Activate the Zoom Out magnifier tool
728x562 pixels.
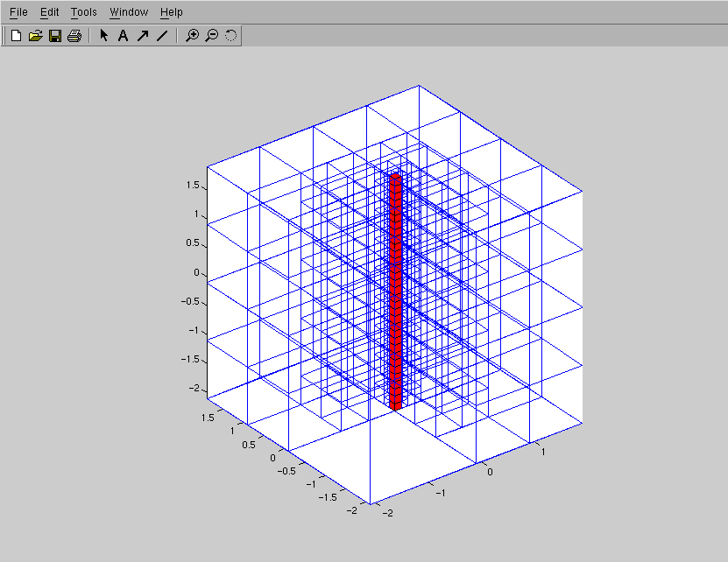pos(211,36)
